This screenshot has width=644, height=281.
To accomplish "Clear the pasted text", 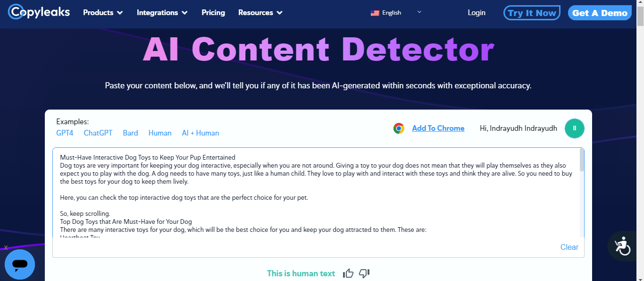I will [569, 247].
